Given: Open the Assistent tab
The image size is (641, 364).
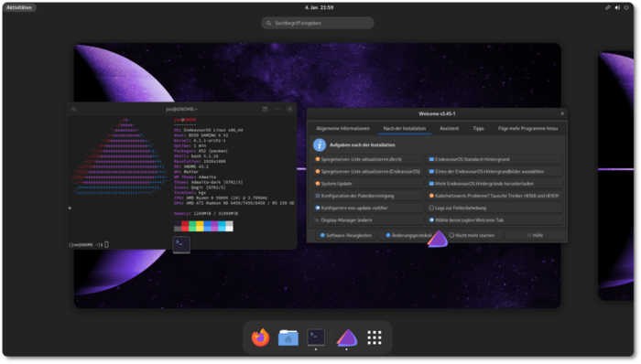Looking at the screenshot, I should (x=449, y=128).
